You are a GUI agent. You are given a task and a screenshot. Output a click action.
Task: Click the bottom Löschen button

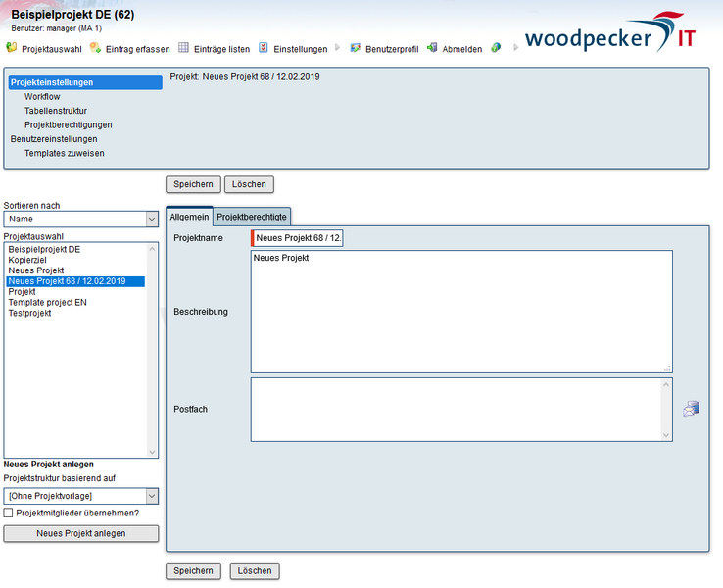click(255, 570)
